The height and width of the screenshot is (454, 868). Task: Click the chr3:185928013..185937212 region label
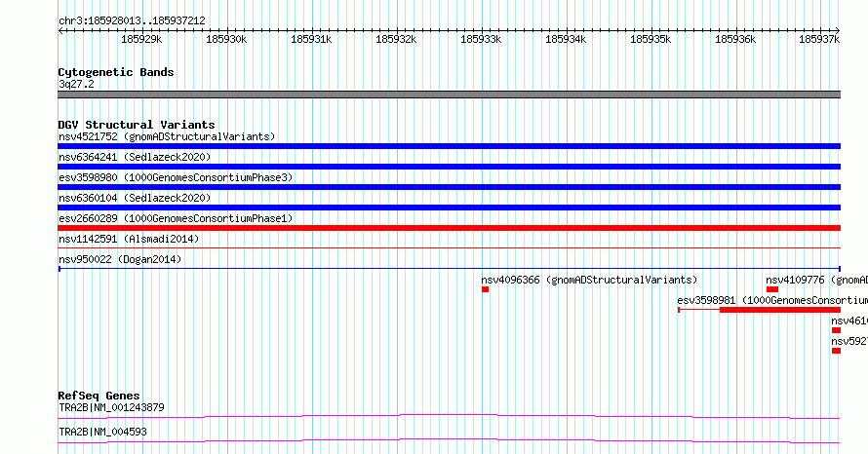[x=132, y=20]
